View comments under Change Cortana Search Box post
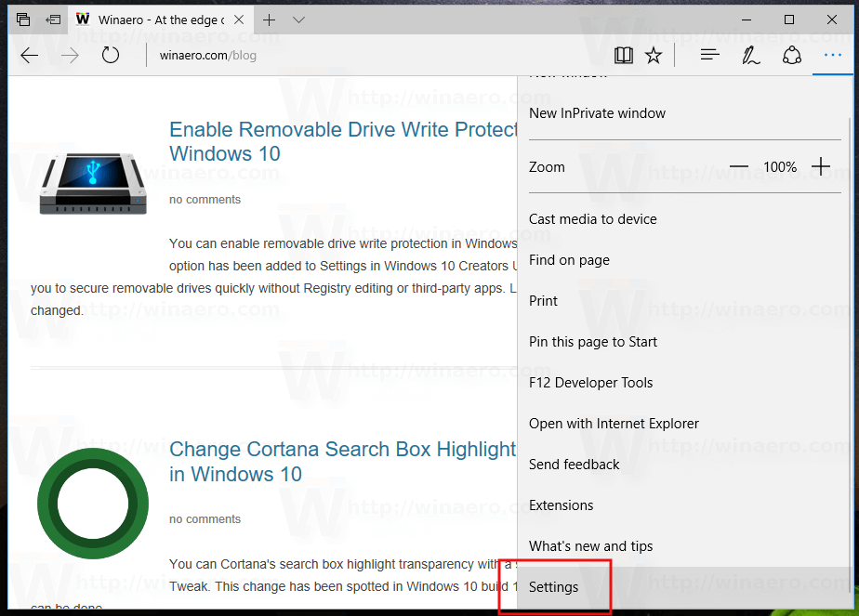Image resolution: width=859 pixels, height=616 pixels. pos(205,518)
